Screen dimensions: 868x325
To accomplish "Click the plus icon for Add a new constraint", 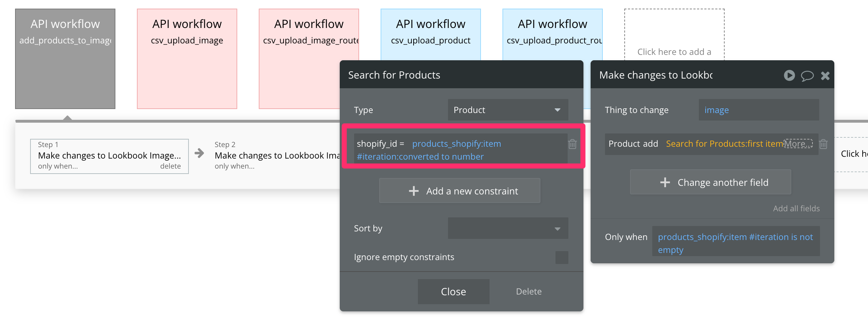I will [x=414, y=191].
